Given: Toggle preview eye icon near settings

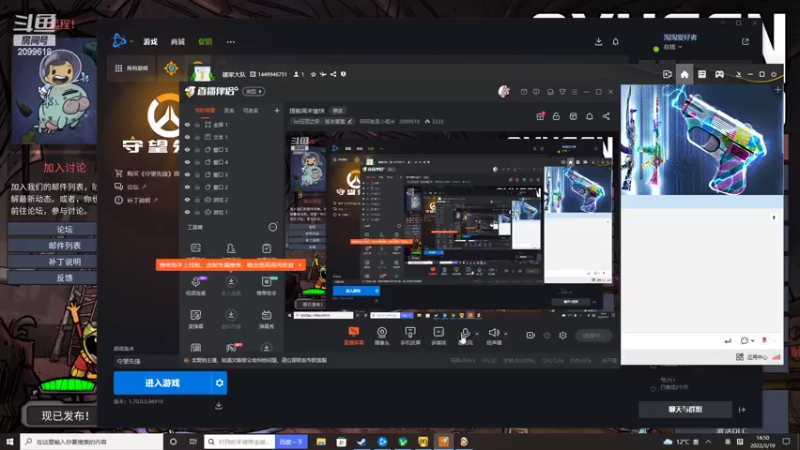Looking at the screenshot, I should 547,335.
